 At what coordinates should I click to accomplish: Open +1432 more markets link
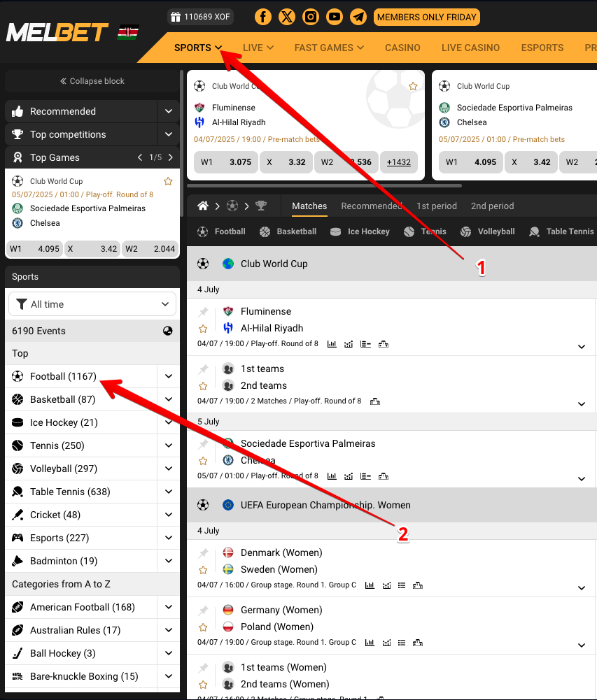(399, 162)
